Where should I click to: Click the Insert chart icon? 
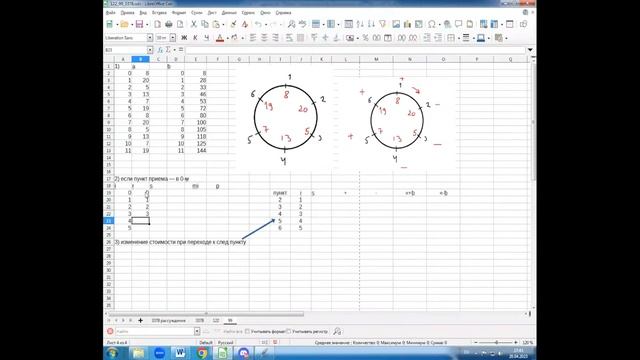407,24
